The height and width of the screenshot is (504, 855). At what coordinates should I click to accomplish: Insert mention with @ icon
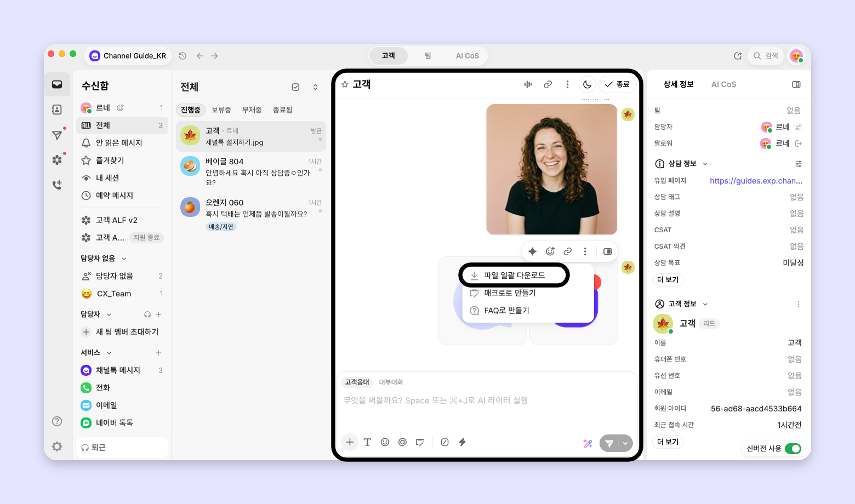402,442
